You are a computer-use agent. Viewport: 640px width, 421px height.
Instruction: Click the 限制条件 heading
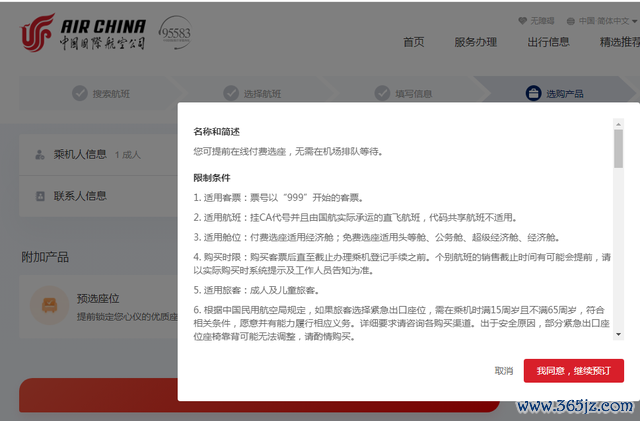[x=212, y=178]
